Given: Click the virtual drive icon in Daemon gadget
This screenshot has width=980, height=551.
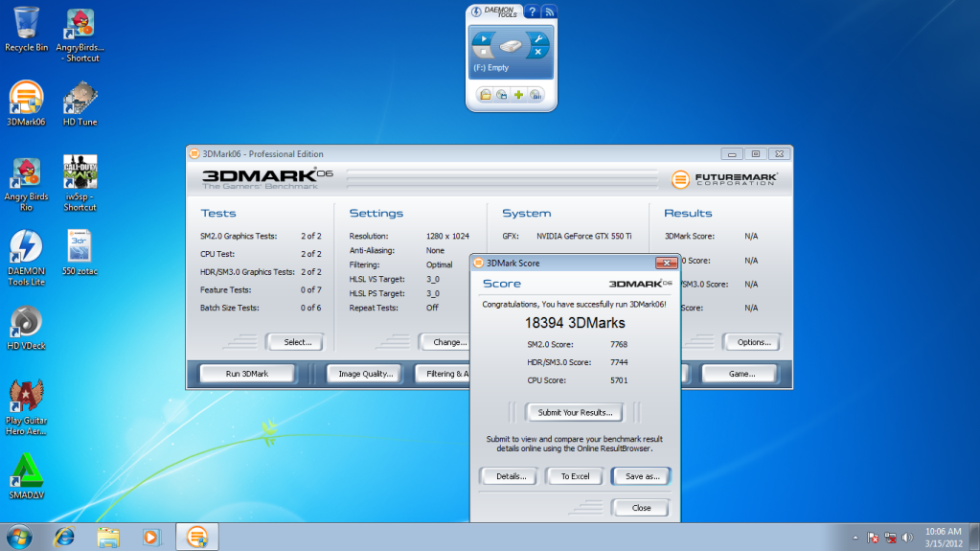Looking at the screenshot, I should coord(511,46).
